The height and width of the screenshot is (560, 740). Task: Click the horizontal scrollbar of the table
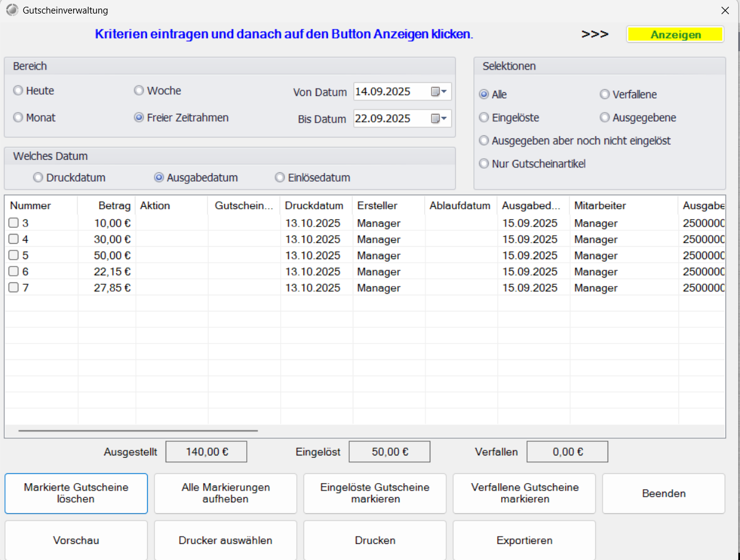pos(138,431)
